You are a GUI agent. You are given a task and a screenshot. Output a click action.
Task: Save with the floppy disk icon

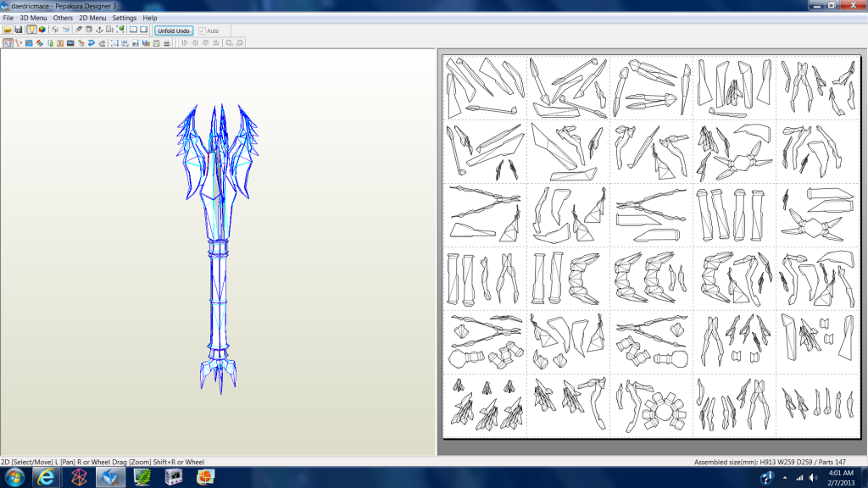tap(19, 30)
